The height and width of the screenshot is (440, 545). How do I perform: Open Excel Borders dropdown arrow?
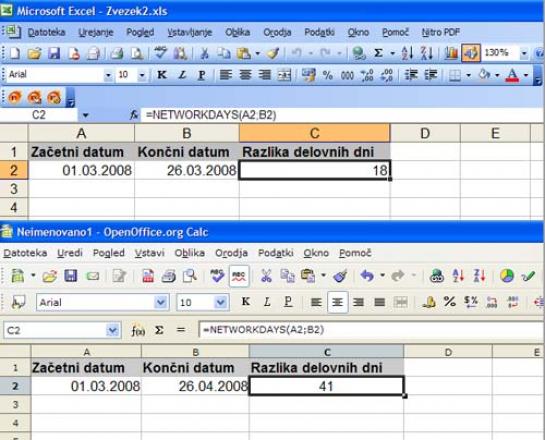coord(468,75)
